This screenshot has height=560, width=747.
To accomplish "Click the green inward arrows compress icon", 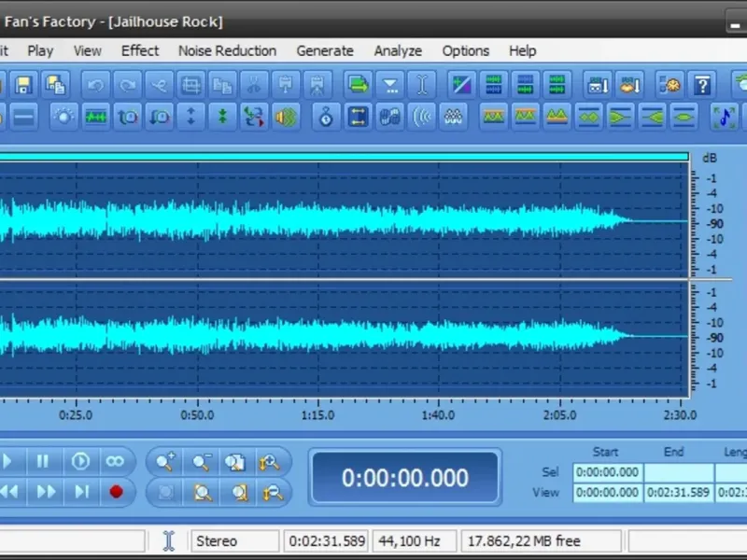I will (x=222, y=117).
